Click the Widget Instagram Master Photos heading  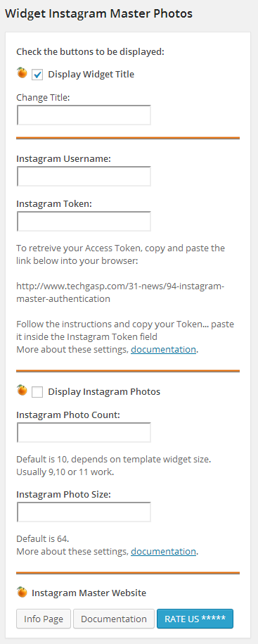click(x=98, y=13)
